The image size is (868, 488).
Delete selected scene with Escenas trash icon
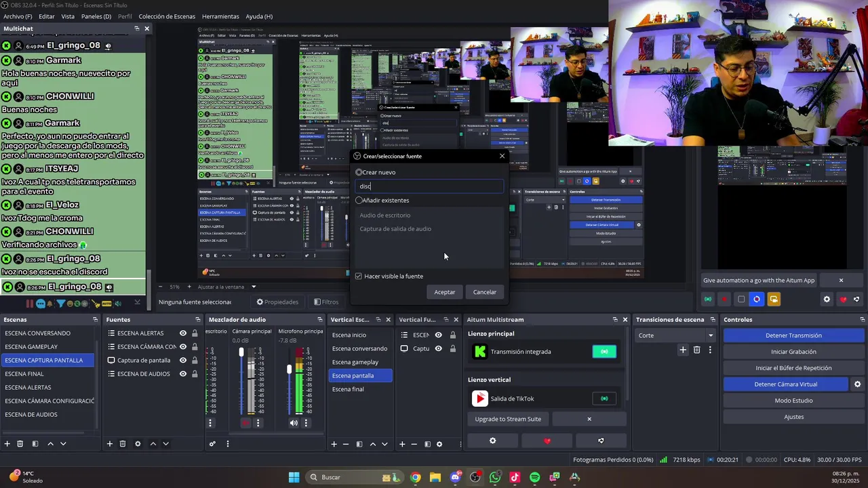click(x=20, y=444)
